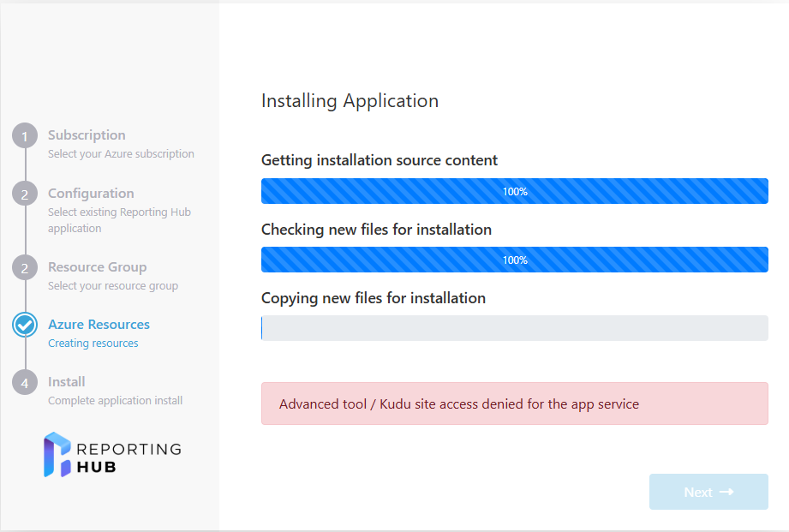Click the step 1 circle beside Subscription
Screen dimensions: 789x532
click(25, 136)
